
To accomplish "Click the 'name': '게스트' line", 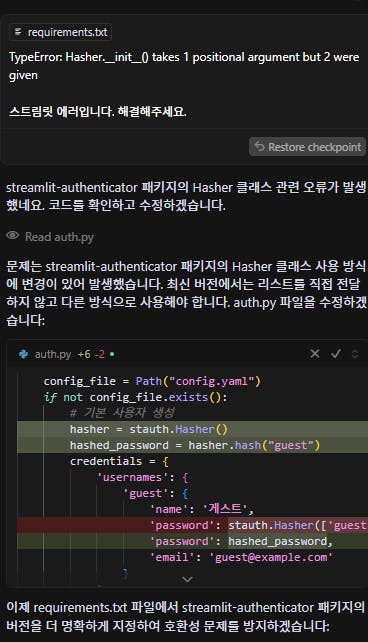I will tap(202, 509).
